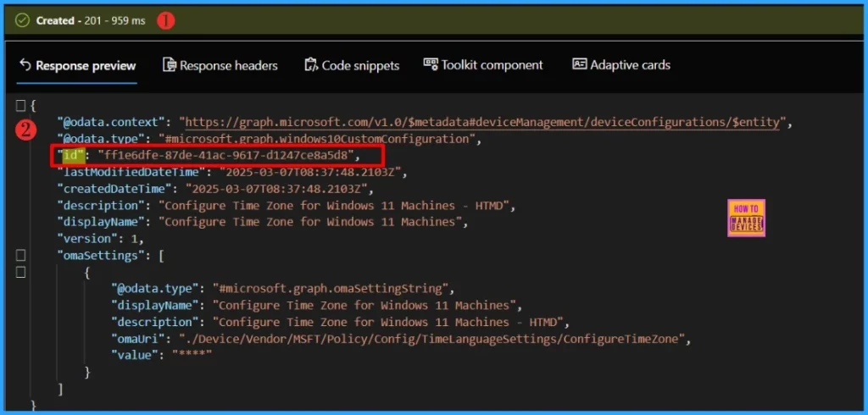Click the masked "value": "****" line
The width and height of the screenshot is (868, 415).
[x=162, y=355]
